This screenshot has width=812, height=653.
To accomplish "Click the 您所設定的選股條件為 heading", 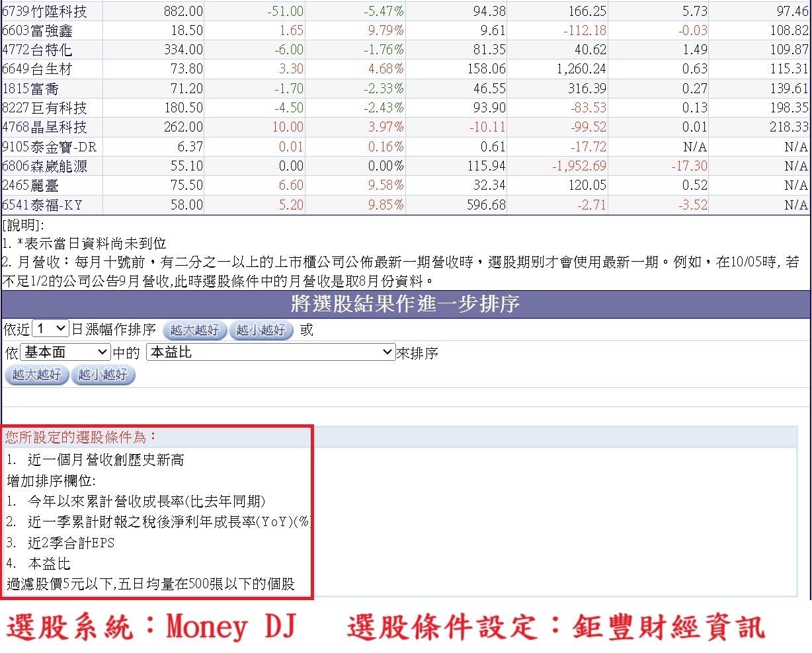I will 81,437.
